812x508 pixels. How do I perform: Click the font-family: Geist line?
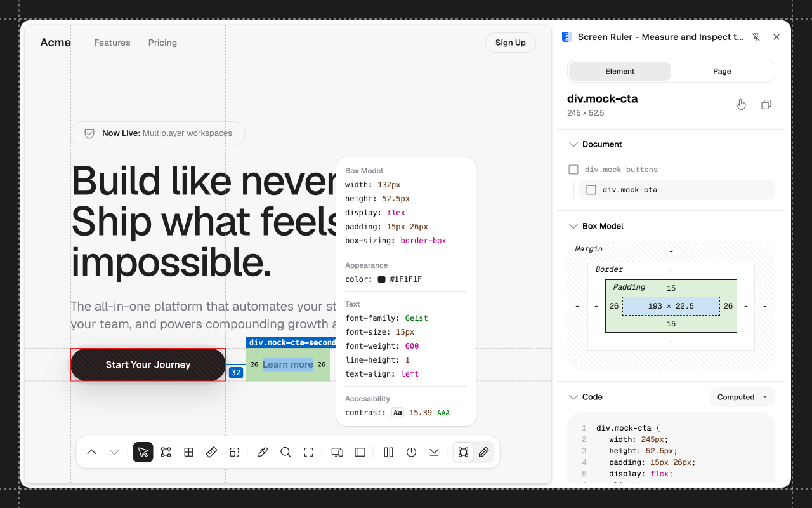point(386,318)
